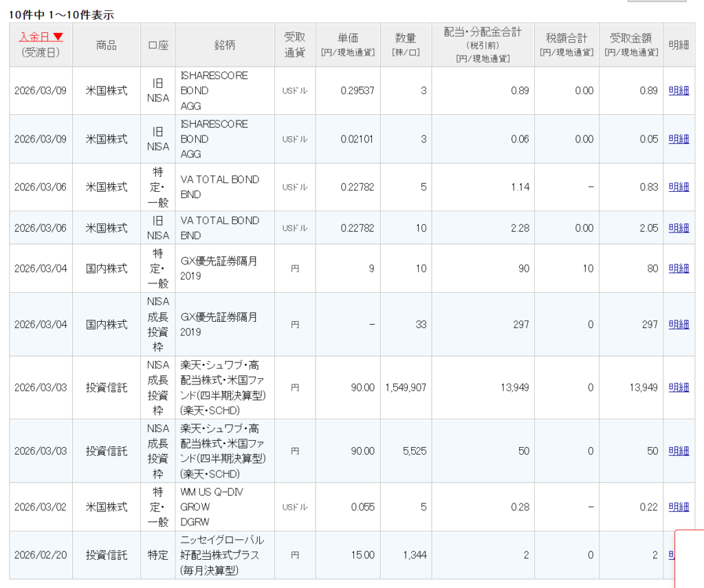
Task: Click the 口座 column header
Action: [x=157, y=45]
